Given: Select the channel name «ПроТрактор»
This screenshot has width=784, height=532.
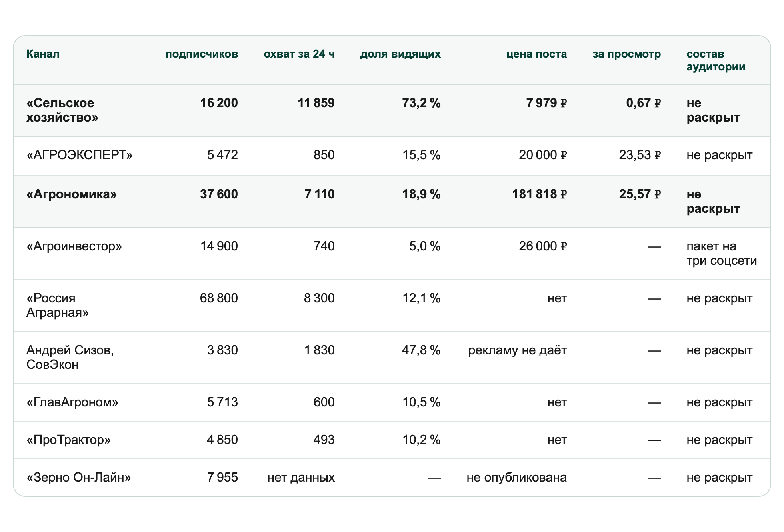Looking at the screenshot, I should 68,440.
